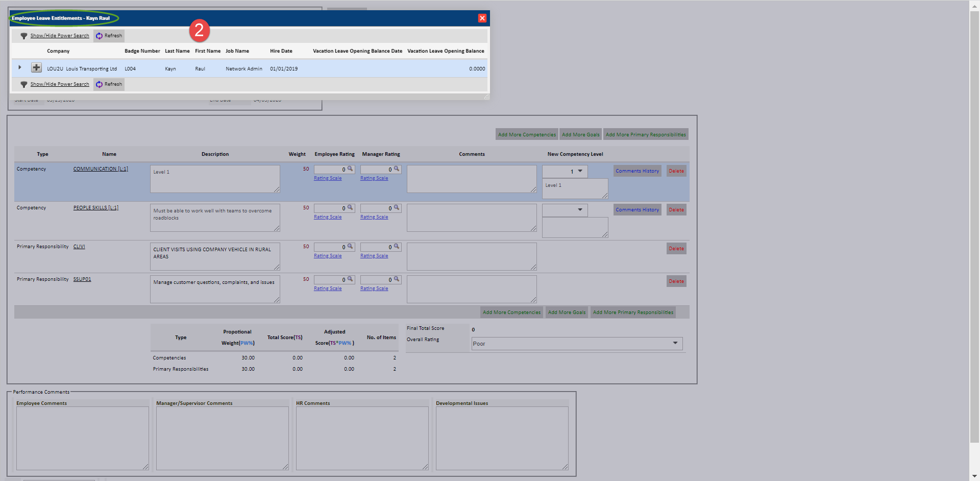
Task: Open the CLIVI responsibility link
Action: pos(79,247)
